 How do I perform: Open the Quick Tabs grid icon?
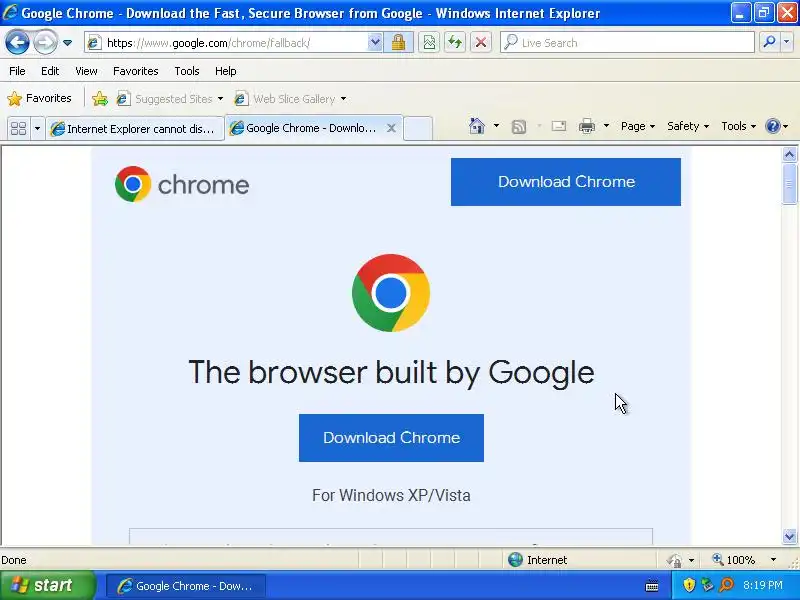[x=18, y=128]
